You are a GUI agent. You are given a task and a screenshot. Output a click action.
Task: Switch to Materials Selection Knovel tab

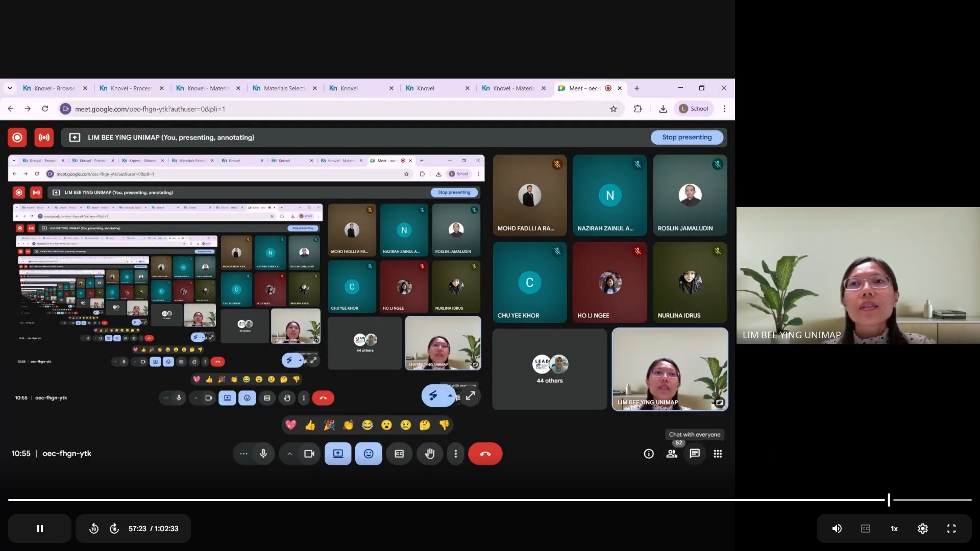(x=284, y=88)
